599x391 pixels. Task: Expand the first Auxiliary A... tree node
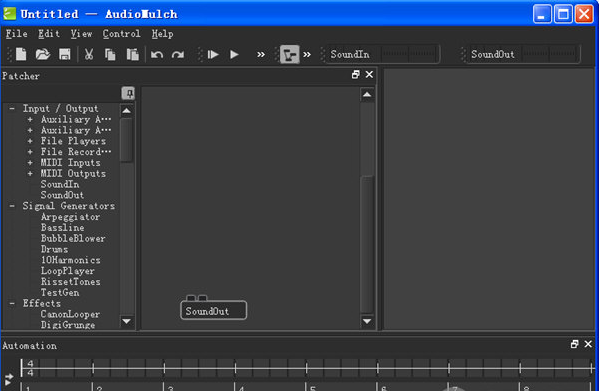pyautogui.click(x=30, y=120)
